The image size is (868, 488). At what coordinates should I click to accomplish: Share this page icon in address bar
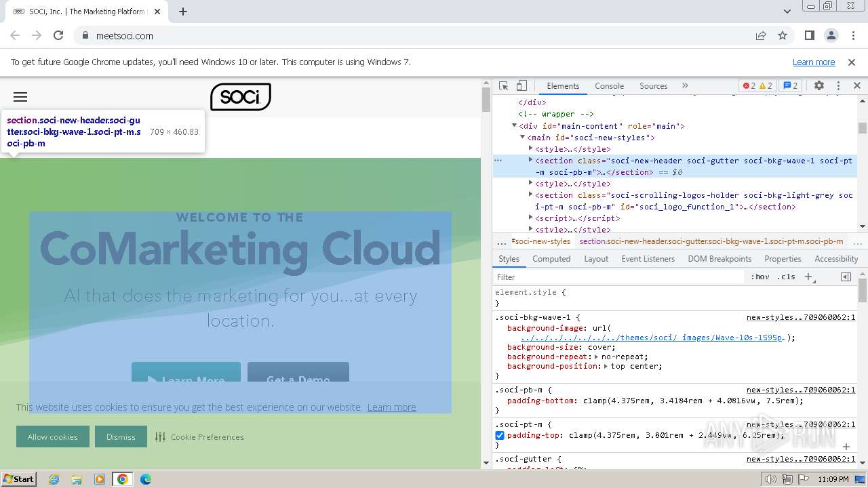(761, 35)
